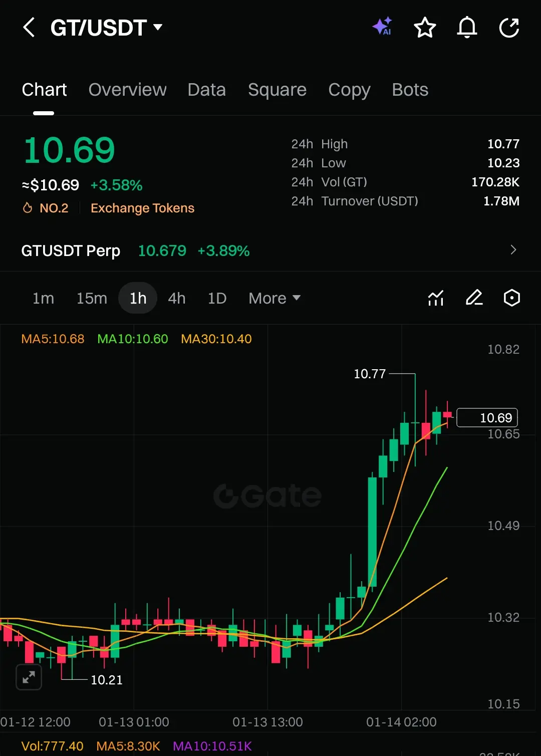Tap the 24h High value 10.77
541x756 pixels.
503,144
